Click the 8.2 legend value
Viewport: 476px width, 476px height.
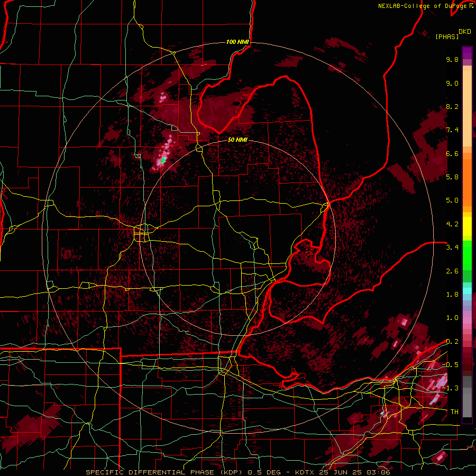452,107
